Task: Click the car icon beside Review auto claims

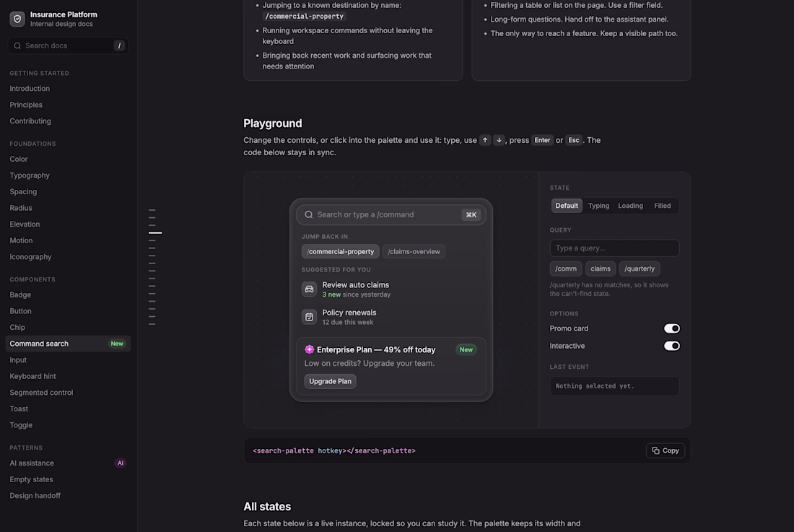Action: pos(309,289)
